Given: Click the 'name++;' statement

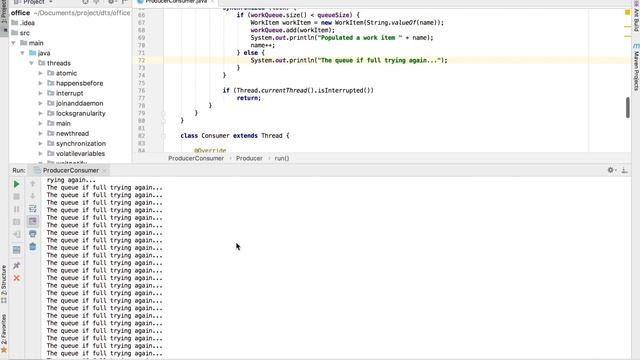Looking at the screenshot, I should click(x=263, y=45).
